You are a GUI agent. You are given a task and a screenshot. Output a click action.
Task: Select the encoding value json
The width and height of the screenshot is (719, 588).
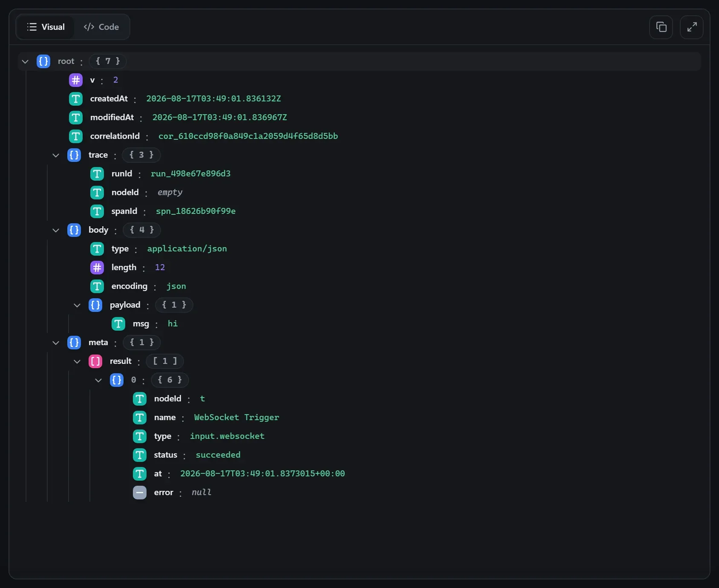(x=176, y=286)
